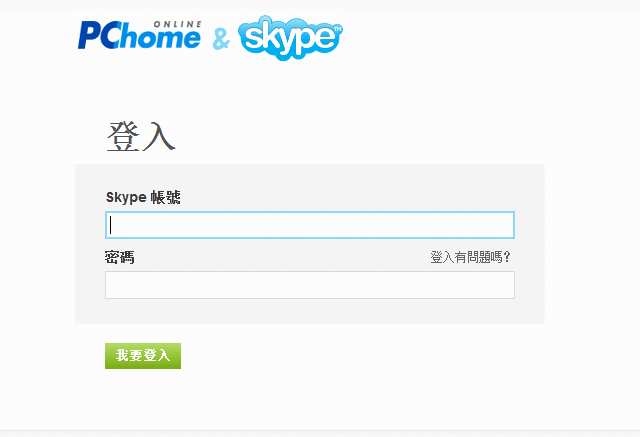Click the Skype 帳號 field label

[143, 197]
